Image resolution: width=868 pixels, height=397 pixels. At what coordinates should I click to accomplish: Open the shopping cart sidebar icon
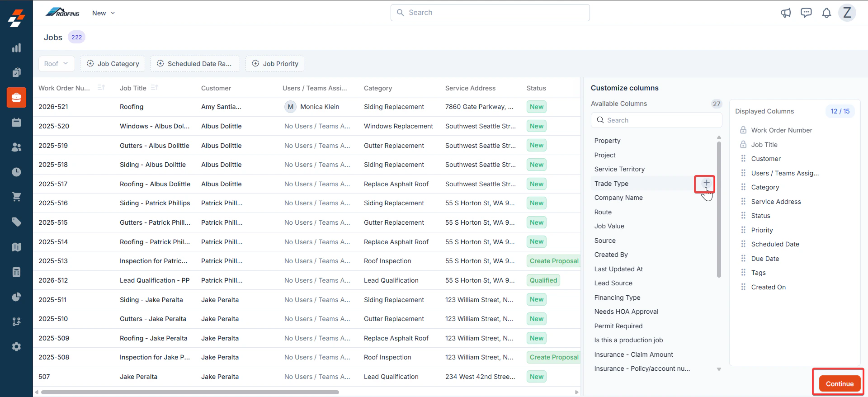click(16, 197)
